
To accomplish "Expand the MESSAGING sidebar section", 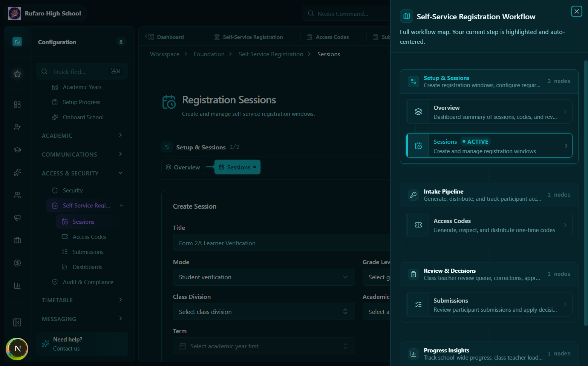I will pos(83,319).
